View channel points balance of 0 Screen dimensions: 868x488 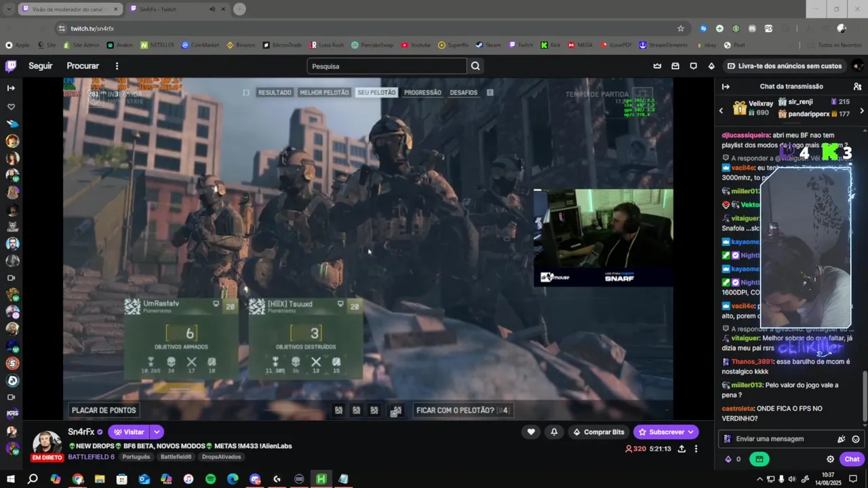pyautogui.click(x=733, y=459)
